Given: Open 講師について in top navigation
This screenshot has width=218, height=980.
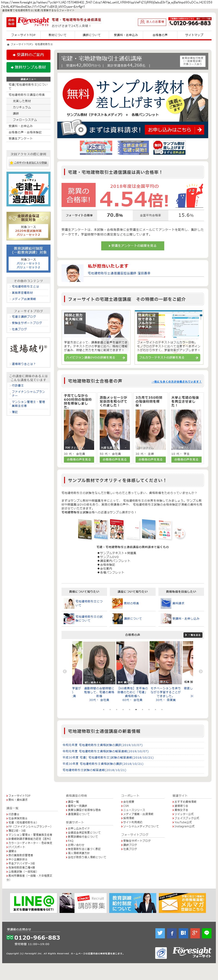Looking at the screenshot, I should coord(92,35).
